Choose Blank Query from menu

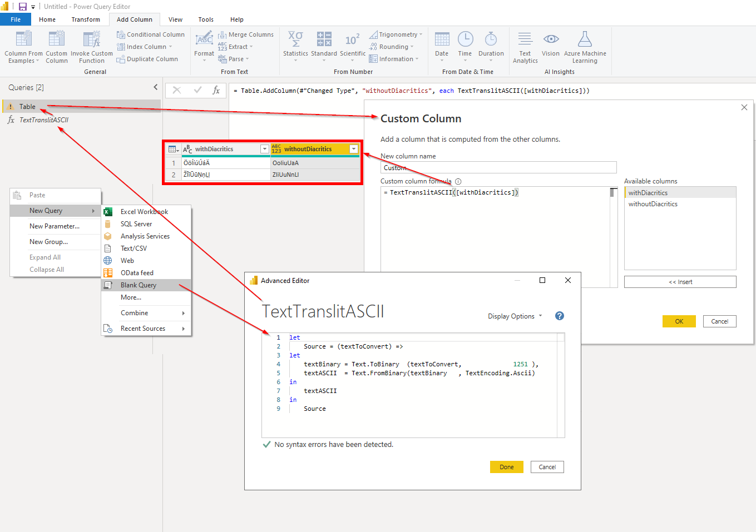pyautogui.click(x=146, y=285)
